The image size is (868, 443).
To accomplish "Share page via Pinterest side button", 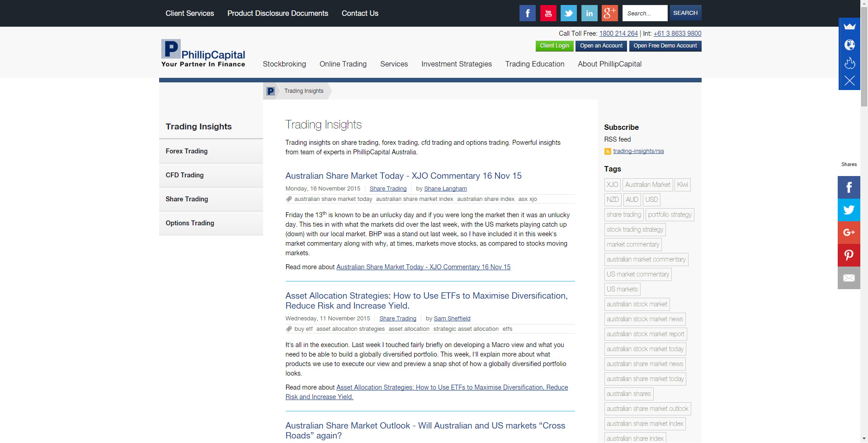I will (x=849, y=255).
